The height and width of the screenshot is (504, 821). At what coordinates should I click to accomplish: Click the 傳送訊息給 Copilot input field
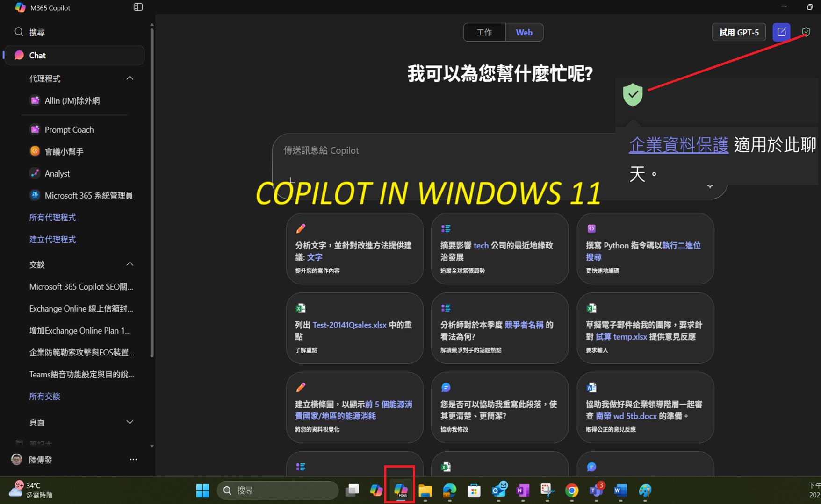[421, 150]
